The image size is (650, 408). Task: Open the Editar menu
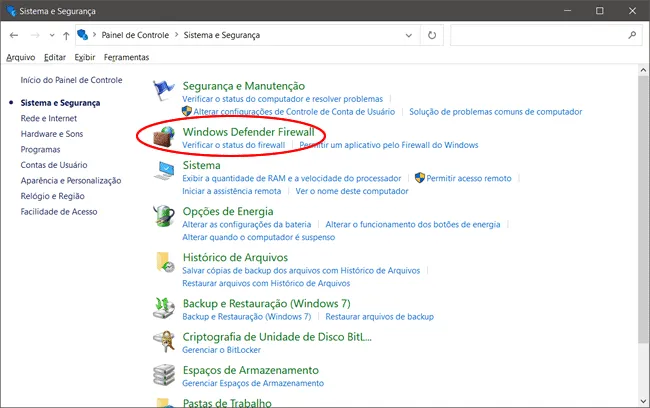[x=55, y=57]
